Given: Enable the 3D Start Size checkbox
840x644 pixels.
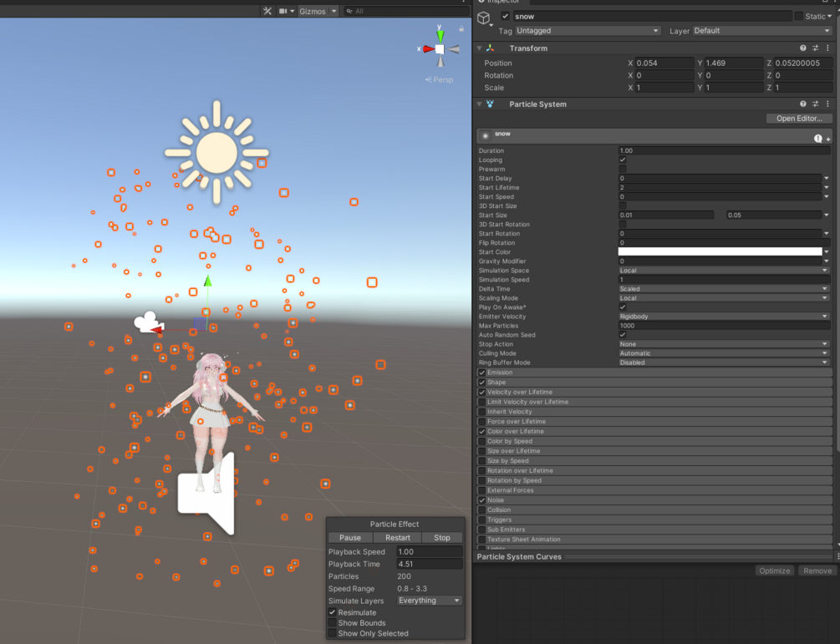Looking at the screenshot, I should tap(623, 205).
